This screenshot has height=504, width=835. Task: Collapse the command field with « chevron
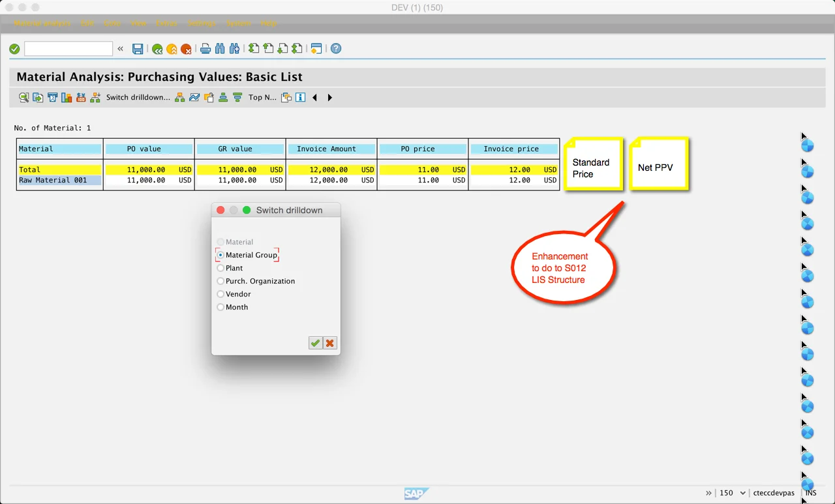(121, 49)
